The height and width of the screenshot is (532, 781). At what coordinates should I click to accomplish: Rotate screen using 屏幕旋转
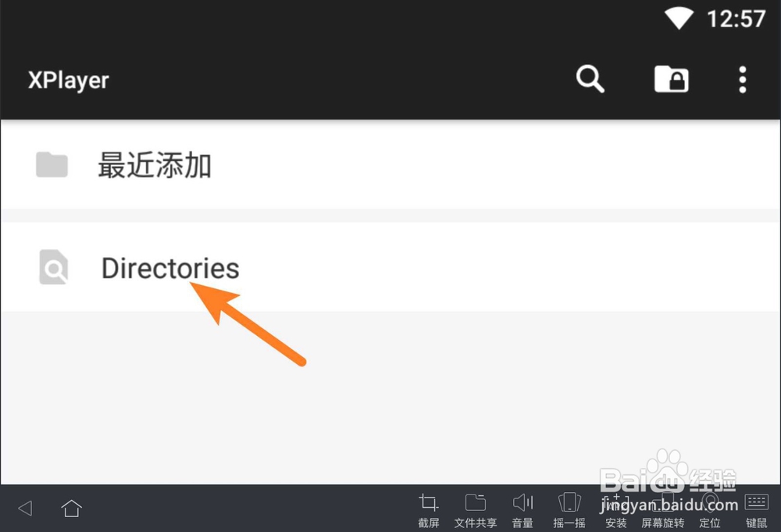pos(662,510)
